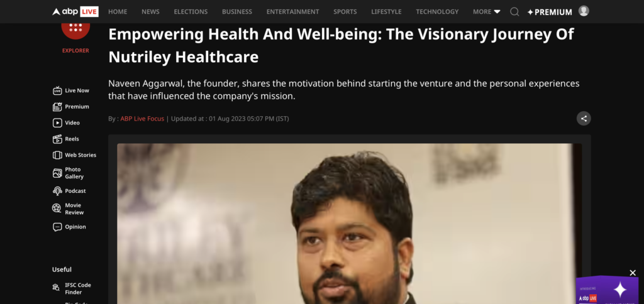Open Live Now in sidebar
This screenshot has width=644, height=304.
click(x=71, y=90)
